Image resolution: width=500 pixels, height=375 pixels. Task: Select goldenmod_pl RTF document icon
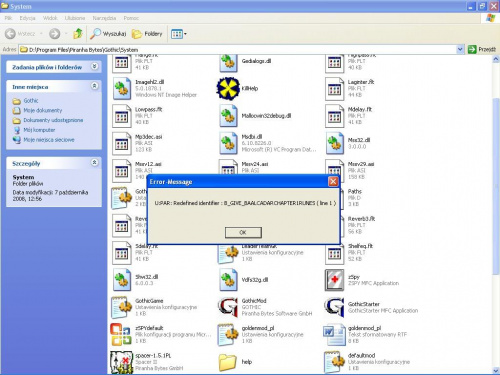pos(334,334)
